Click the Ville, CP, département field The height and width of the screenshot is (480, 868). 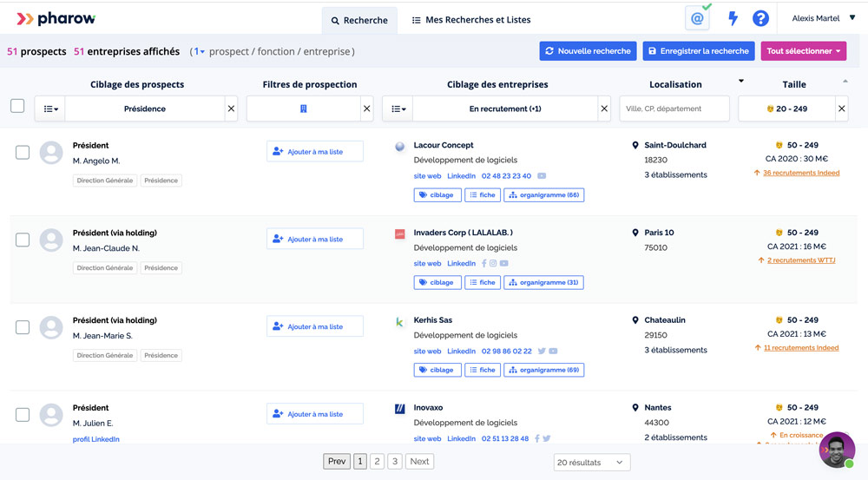point(674,108)
